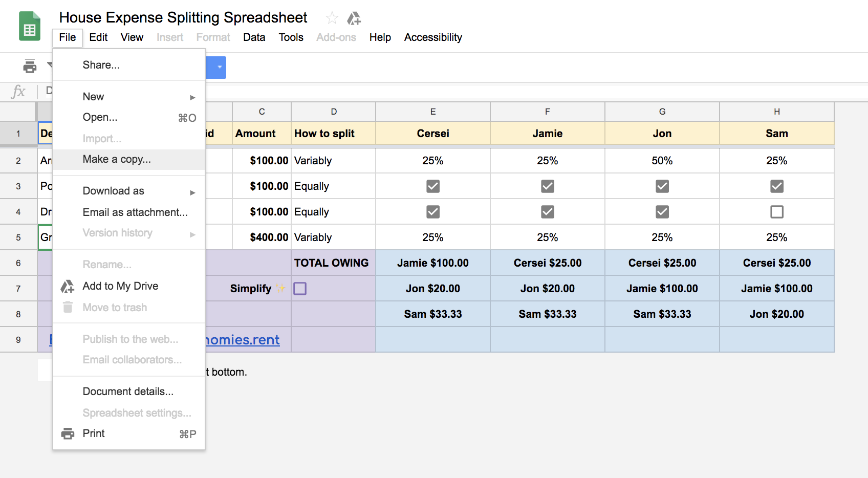Click Add to Drive icon beside title
This screenshot has width=868, height=478.
tap(354, 19)
